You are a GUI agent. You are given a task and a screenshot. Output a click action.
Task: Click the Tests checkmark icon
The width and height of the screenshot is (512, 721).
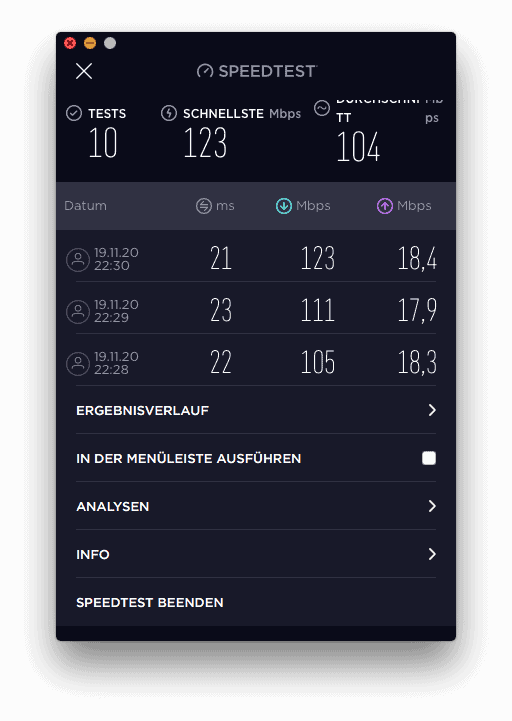[74, 113]
